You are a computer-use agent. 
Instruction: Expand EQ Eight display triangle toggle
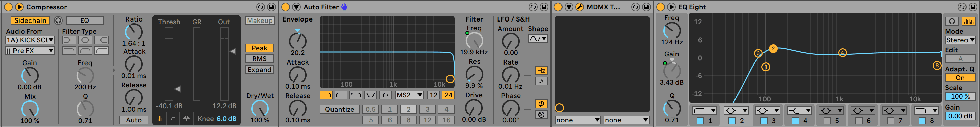(671, 7)
